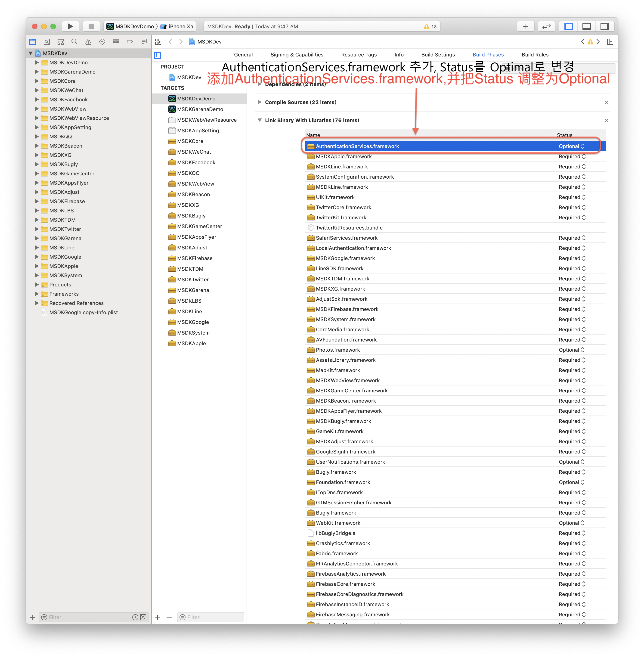Screen dimensions: 644x658
Task: Click the targets Filter field
Action: coord(211,617)
